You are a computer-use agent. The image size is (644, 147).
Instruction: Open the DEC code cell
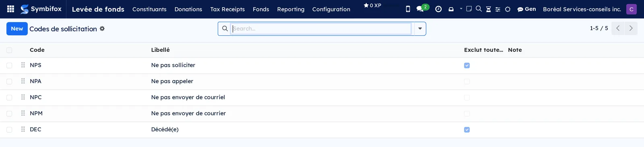click(35, 129)
